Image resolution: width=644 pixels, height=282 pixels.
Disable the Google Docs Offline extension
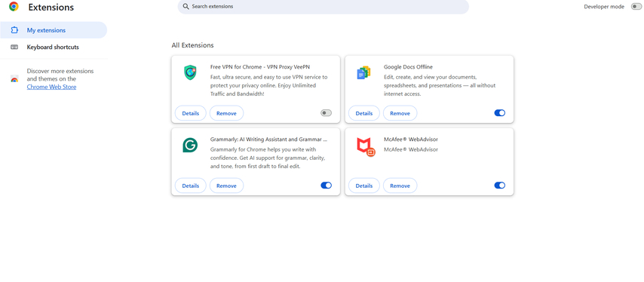(500, 113)
